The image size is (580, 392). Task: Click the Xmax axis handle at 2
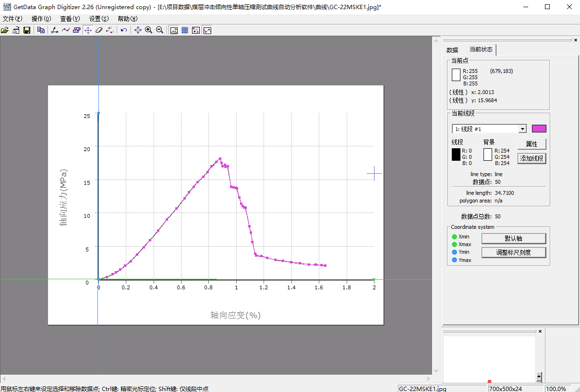(374, 279)
